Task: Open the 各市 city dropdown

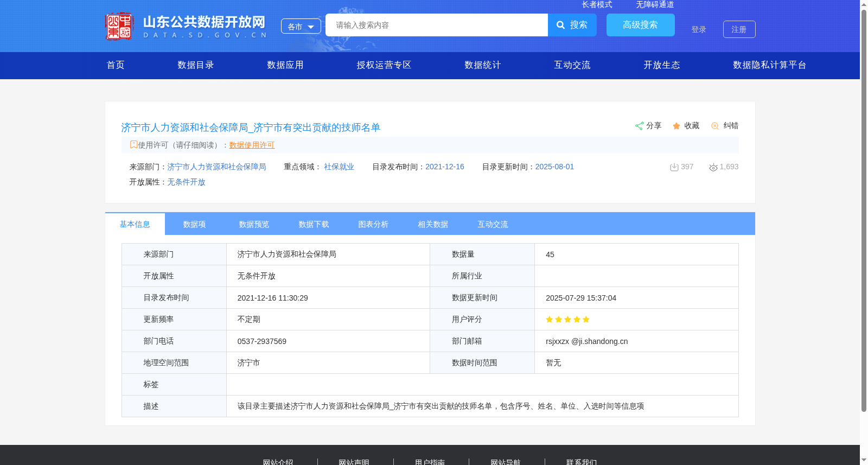Action: click(x=301, y=26)
